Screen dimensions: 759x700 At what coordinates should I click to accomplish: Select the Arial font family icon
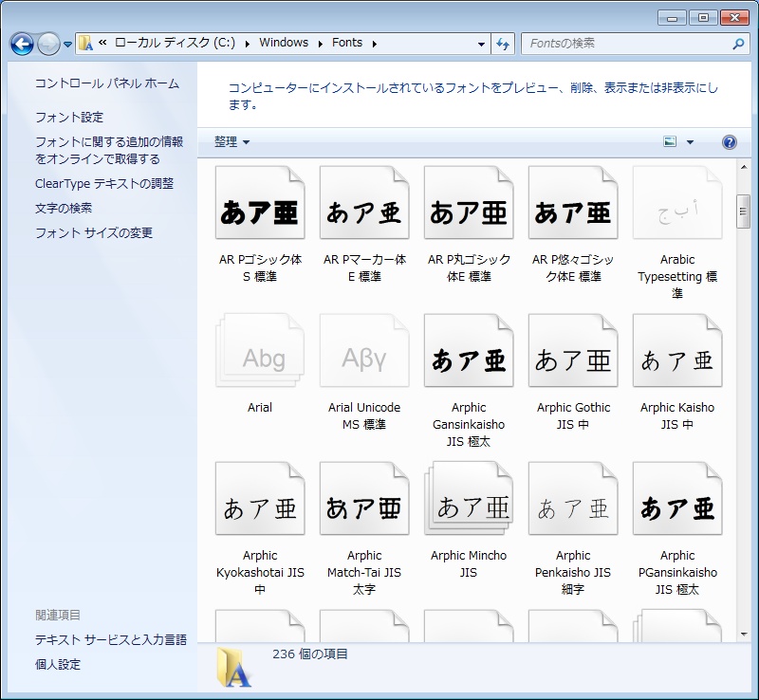pos(260,351)
